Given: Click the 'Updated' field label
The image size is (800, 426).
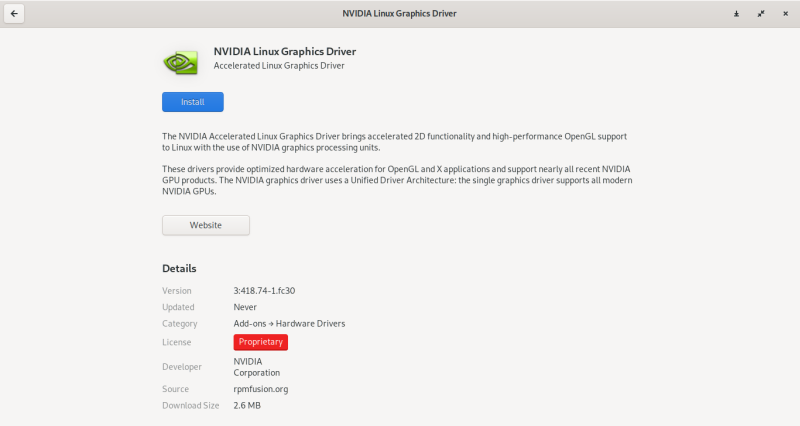Looking at the screenshot, I should click(178, 307).
